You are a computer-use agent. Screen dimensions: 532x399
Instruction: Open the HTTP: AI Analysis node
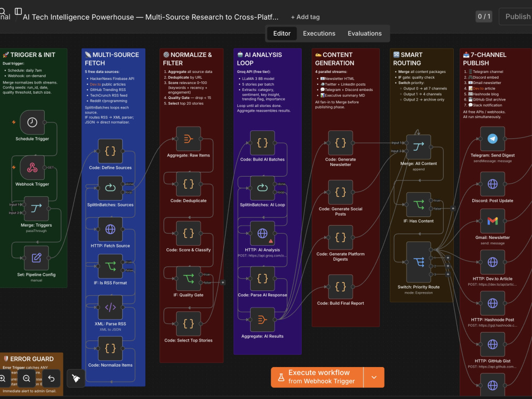tap(262, 234)
